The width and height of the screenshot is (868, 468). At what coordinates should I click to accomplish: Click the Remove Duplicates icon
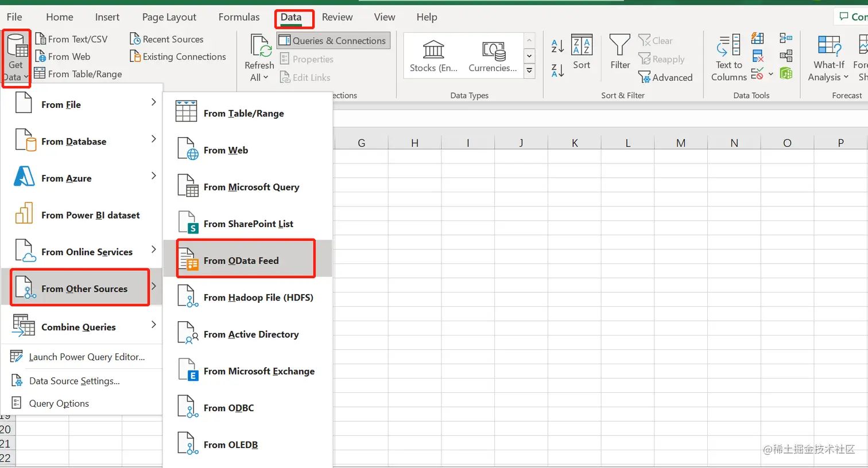point(758,56)
